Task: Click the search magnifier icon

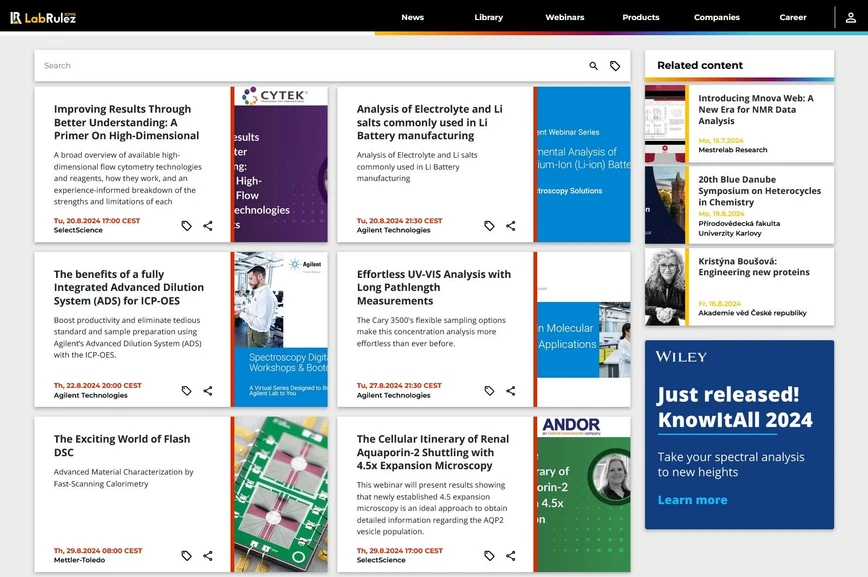Action: 593,66
